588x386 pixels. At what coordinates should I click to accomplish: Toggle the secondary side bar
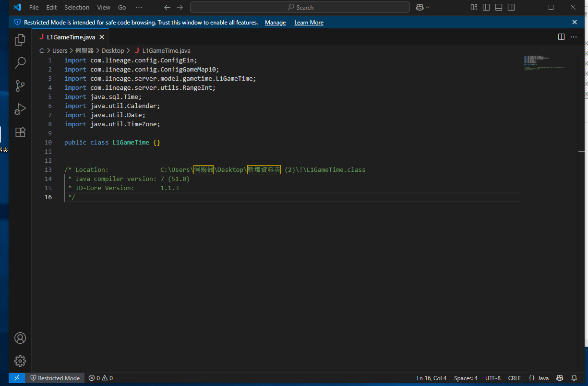tap(512, 7)
